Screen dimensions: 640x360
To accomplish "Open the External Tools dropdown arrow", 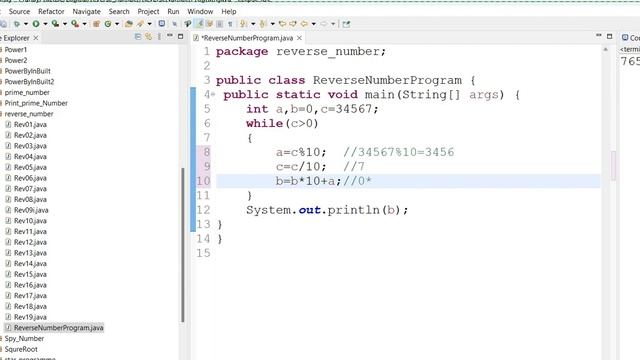I will click(x=84, y=24).
